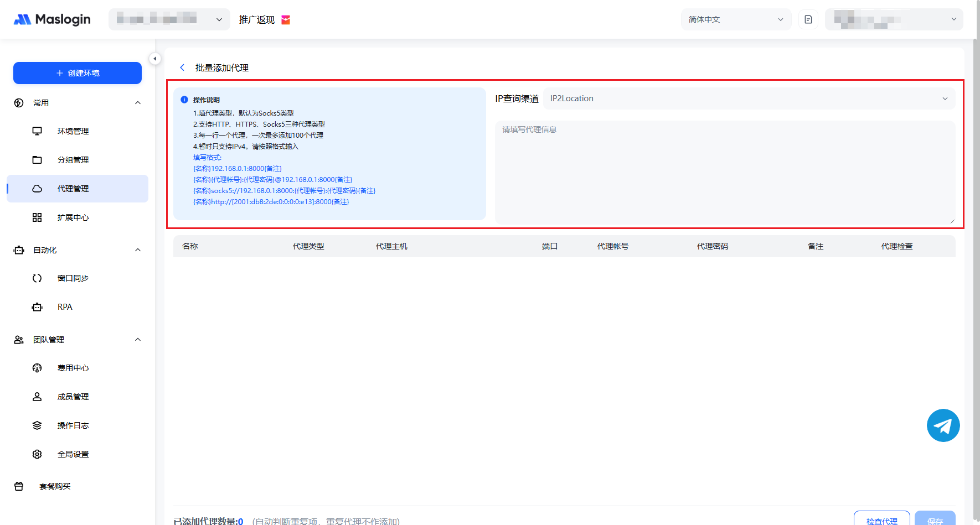Open the 简体中文 language dropdown

click(736, 19)
